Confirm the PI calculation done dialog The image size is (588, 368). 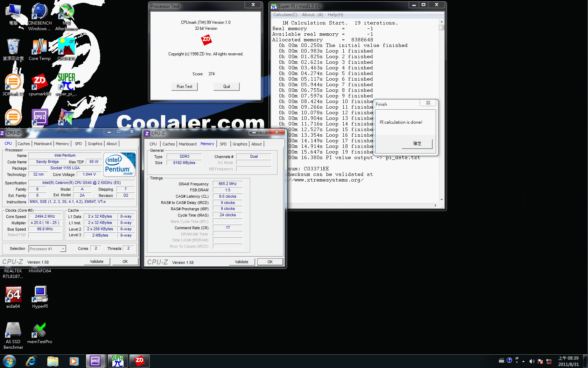[417, 144]
